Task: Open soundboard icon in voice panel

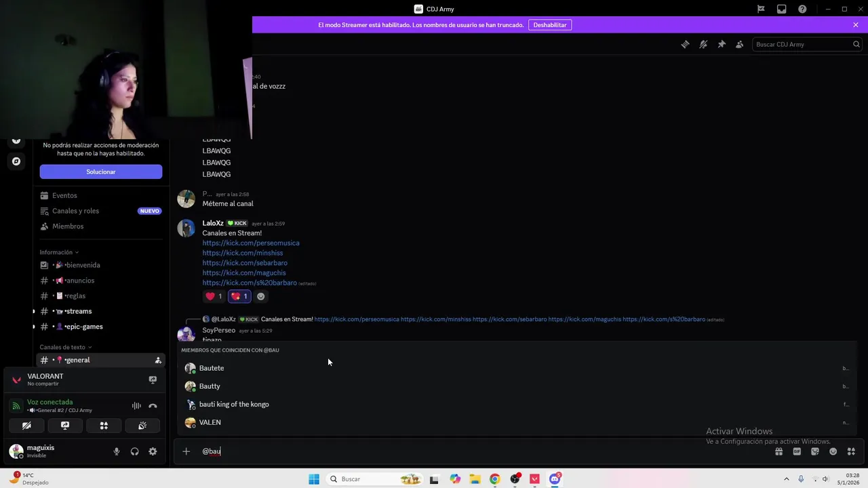Action: pos(142,426)
